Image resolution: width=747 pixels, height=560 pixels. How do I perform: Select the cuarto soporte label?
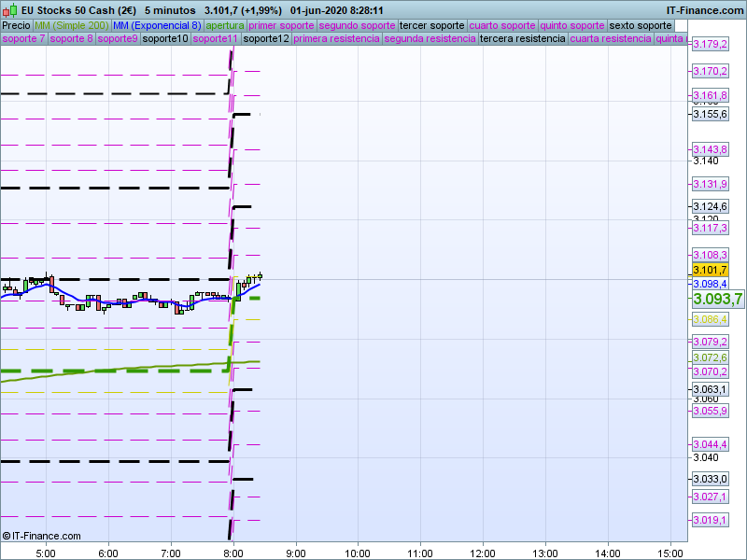pos(502,26)
